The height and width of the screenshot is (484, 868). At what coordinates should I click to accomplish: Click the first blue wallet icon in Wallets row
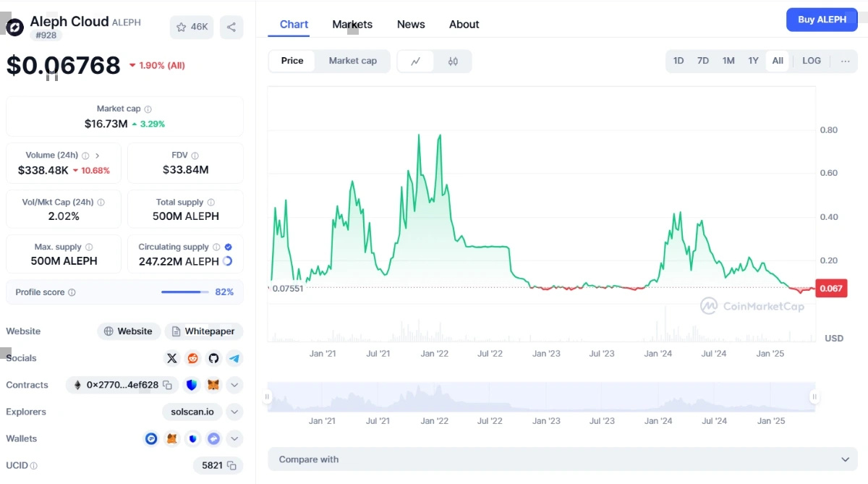(151, 438)
